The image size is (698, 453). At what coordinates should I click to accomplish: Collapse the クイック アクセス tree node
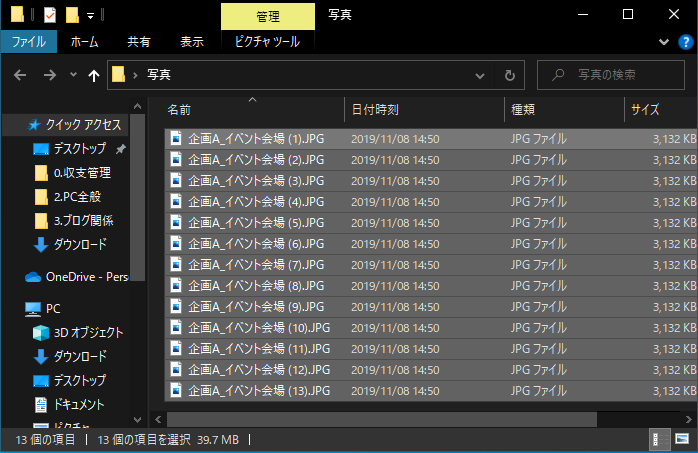[12, 125]
